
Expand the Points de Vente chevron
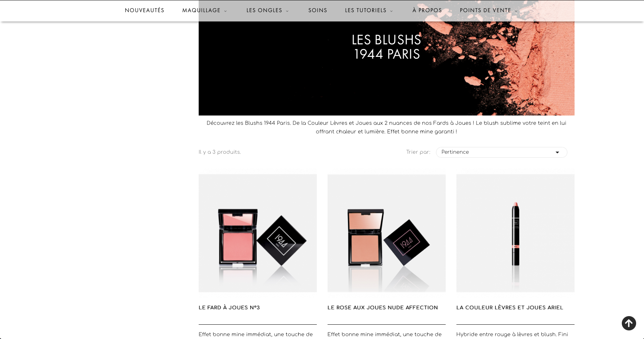click(516, 11)
